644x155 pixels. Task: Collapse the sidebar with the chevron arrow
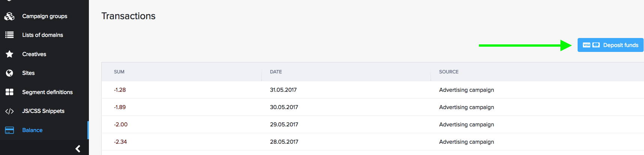coord(78,149)
